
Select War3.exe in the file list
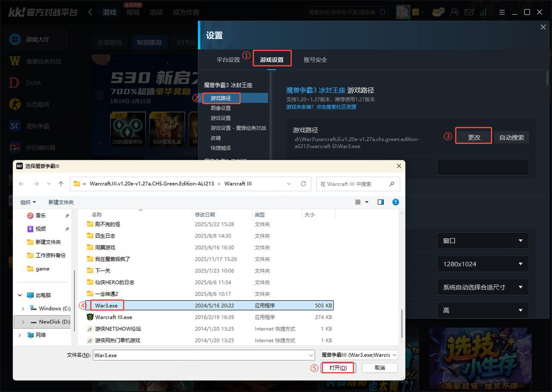(107, 305)
